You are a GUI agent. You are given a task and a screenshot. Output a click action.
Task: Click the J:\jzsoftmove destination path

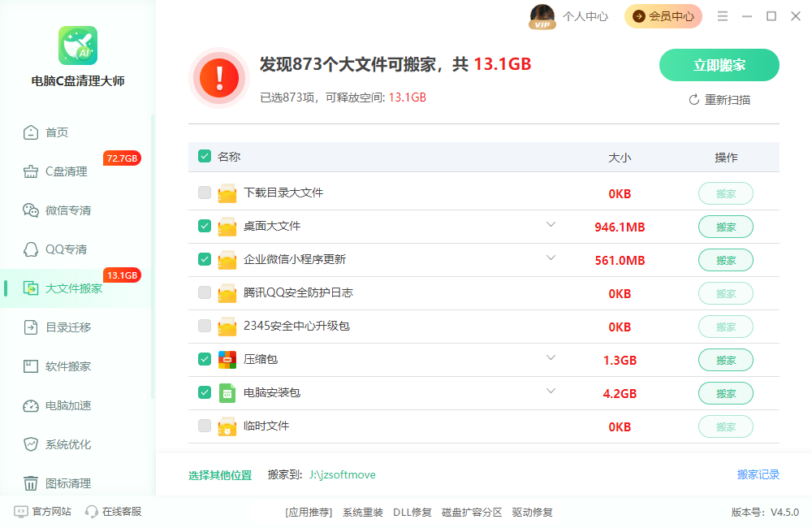click(x=343, y=474)
